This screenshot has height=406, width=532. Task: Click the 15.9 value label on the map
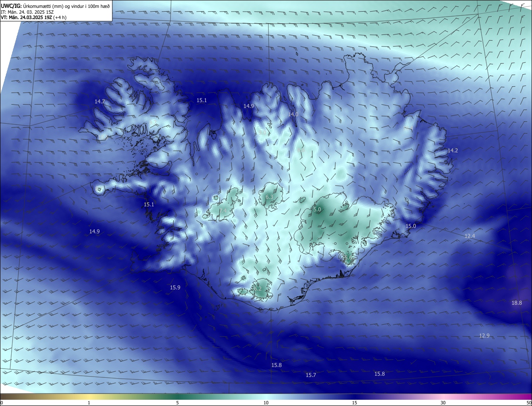coord(175,287)
